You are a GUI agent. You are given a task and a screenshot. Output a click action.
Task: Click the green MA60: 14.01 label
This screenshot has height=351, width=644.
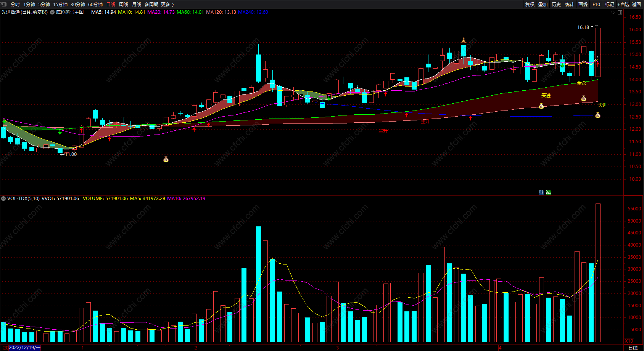[x=190, y=12]
